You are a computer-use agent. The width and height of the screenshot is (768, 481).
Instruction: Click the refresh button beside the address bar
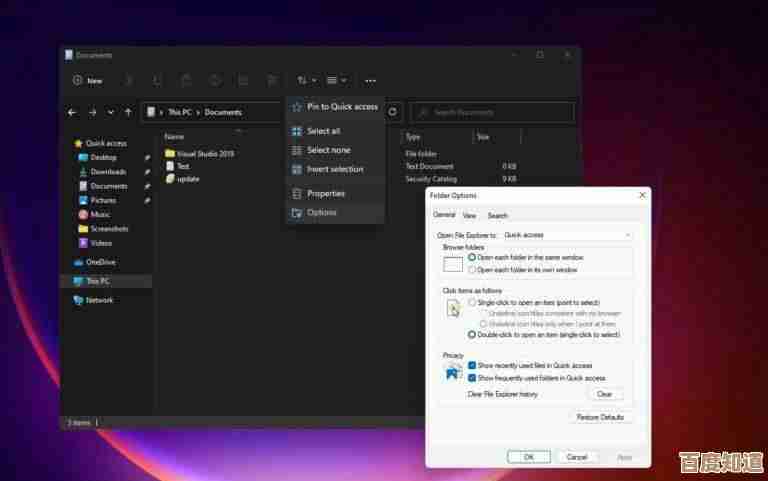[x=393, y=112]
